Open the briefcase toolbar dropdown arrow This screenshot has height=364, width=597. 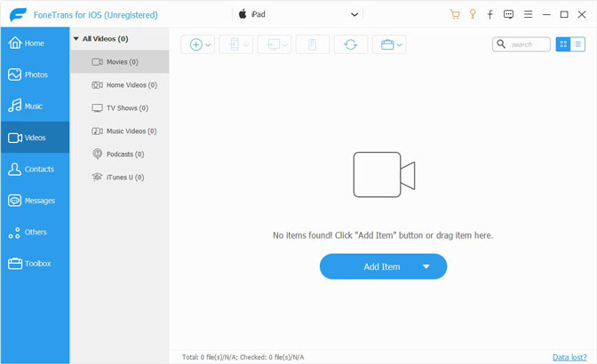400,45
